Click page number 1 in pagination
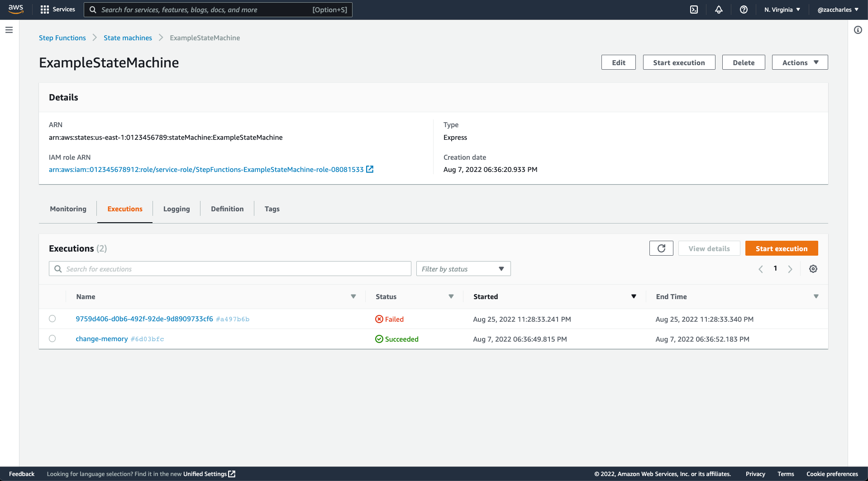868x481 pixels. point(775,268)
